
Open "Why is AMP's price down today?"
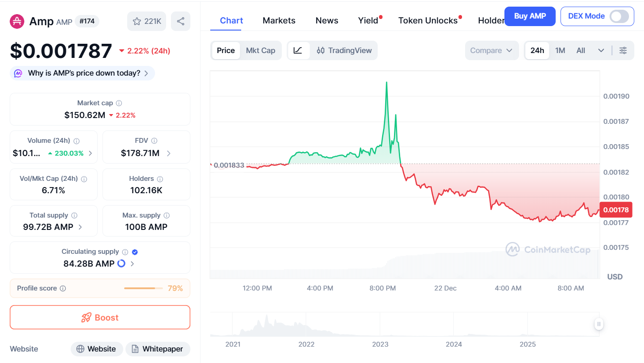(82, 73)
